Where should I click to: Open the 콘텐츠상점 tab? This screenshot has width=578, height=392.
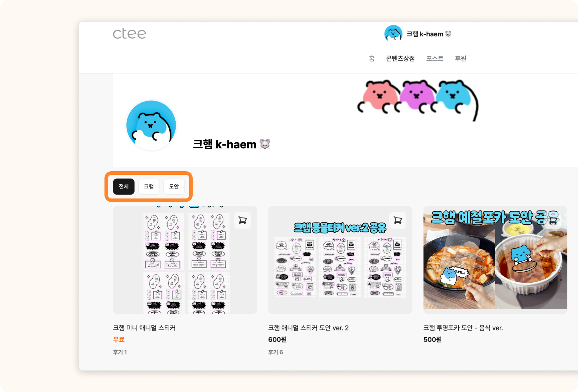click(400, 58)
